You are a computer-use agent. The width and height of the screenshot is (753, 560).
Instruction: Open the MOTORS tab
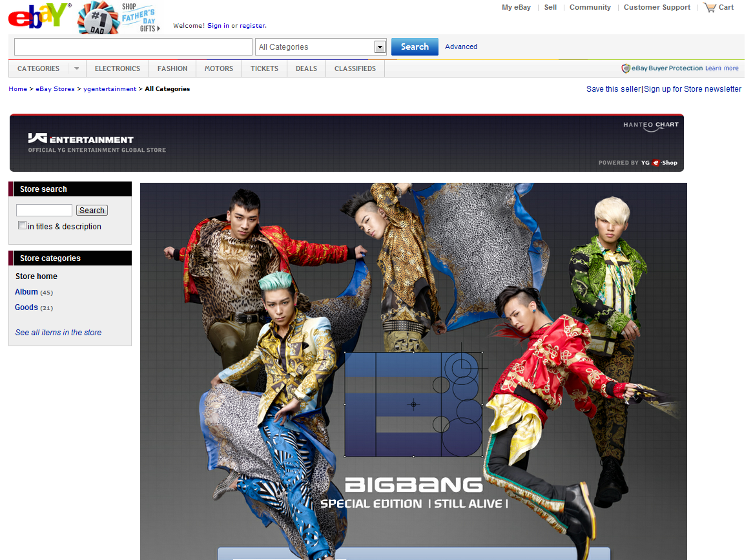[x=219, y=68]
